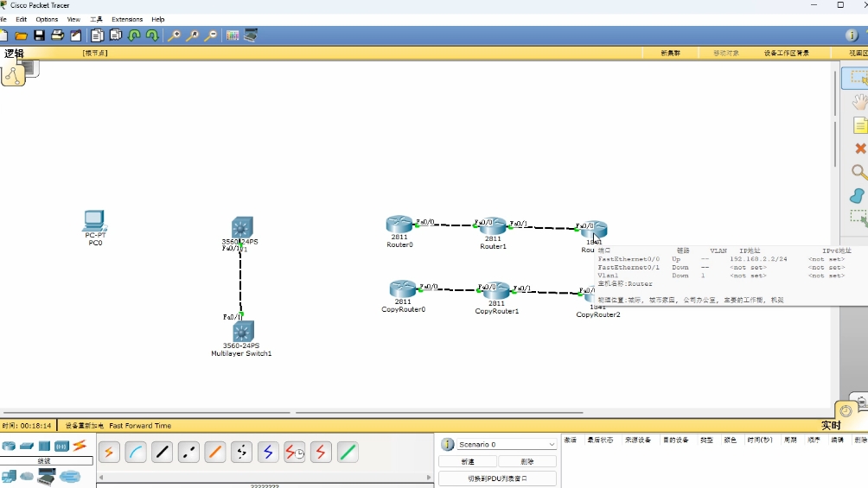Select the WAN Emulation cloud category

[27, 477]
